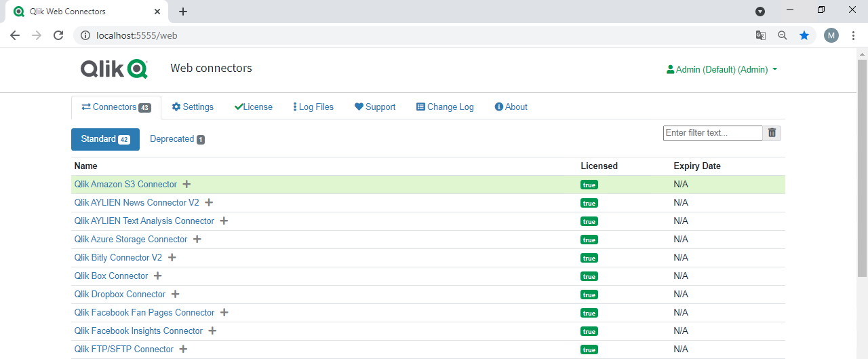The height and width of the screenshot is (359, 868).
Task: Click the browser address bar URL
Action: pos(137,35)
